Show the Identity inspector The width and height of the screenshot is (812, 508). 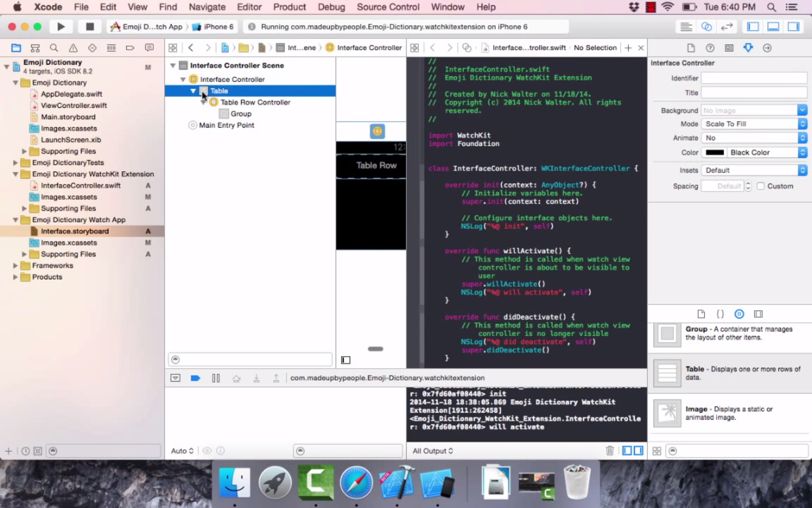coord(729,48)
